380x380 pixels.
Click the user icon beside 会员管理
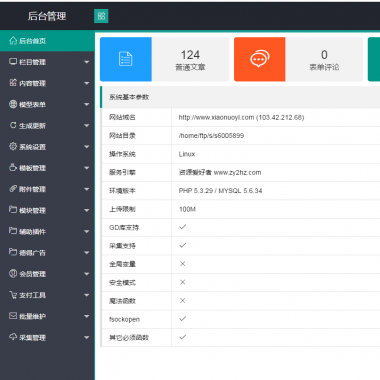pyautogui.click(x=13, y=273)
